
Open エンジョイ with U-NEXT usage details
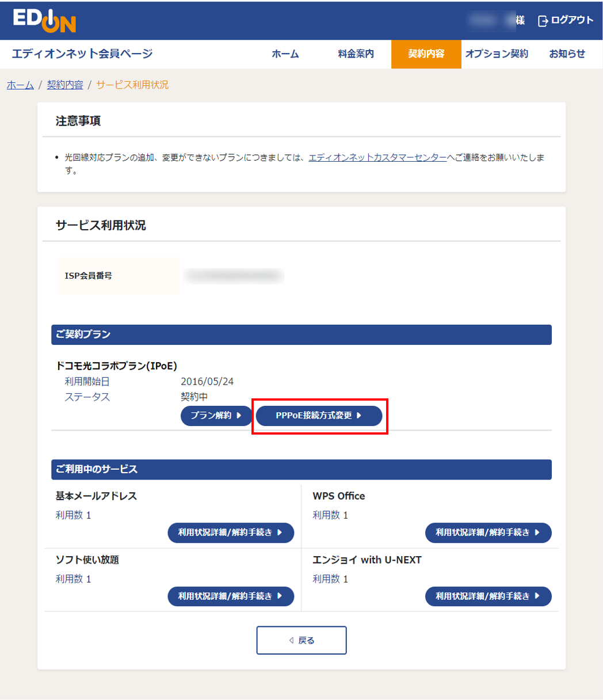click(488, 596)
